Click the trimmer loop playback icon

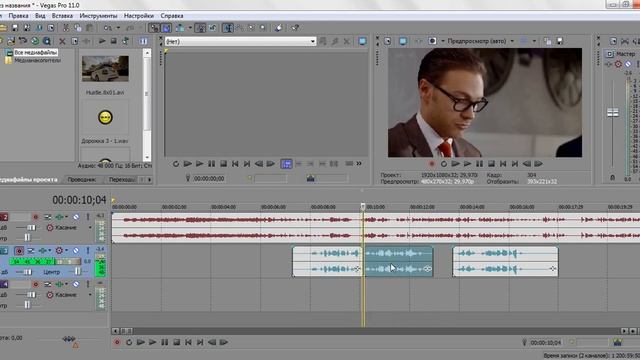coord(176,164)
